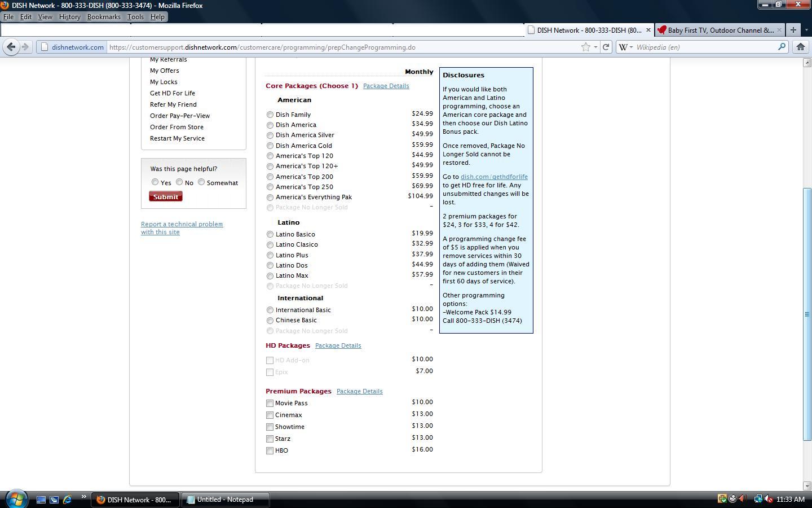Screen dimensions: 812x508
Task: Open the Bookmarks menu
Action: coord(104,17)
